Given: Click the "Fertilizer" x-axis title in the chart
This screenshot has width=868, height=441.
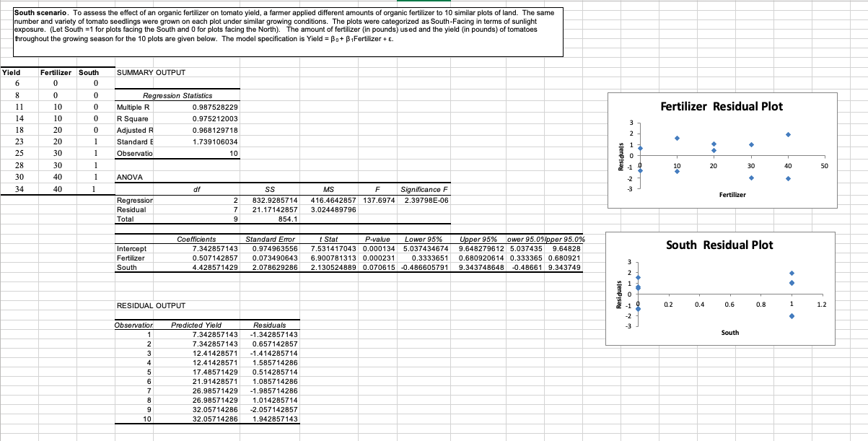Looking at the screenshot, I should point(734,195).
